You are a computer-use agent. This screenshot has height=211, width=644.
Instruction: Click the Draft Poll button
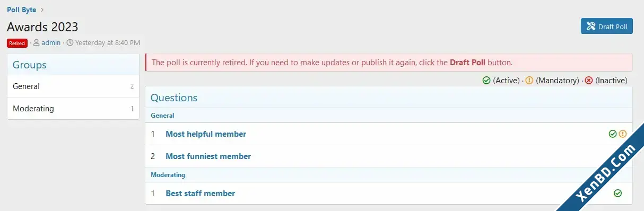[x=606, y=27]
